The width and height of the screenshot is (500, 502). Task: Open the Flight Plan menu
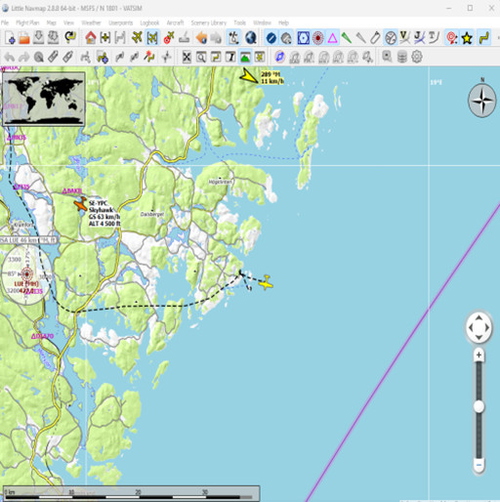coord(28,23)
